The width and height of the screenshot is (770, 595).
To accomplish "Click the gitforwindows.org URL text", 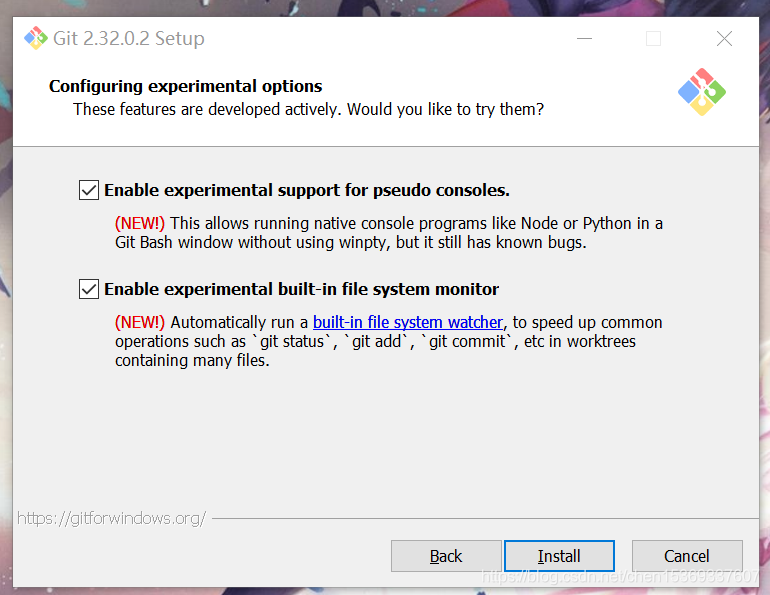I will click(x=111, y=518).
